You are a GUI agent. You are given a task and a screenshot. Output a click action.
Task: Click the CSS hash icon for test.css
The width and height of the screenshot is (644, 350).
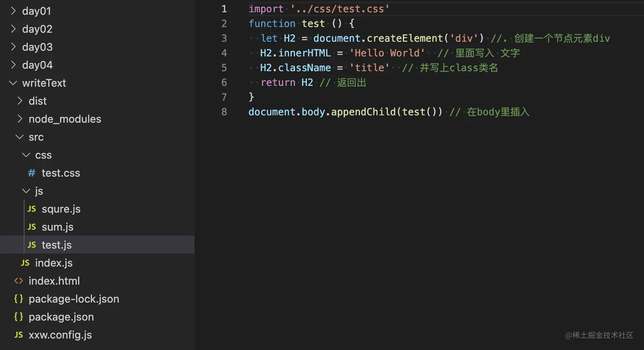coord(32,173)
